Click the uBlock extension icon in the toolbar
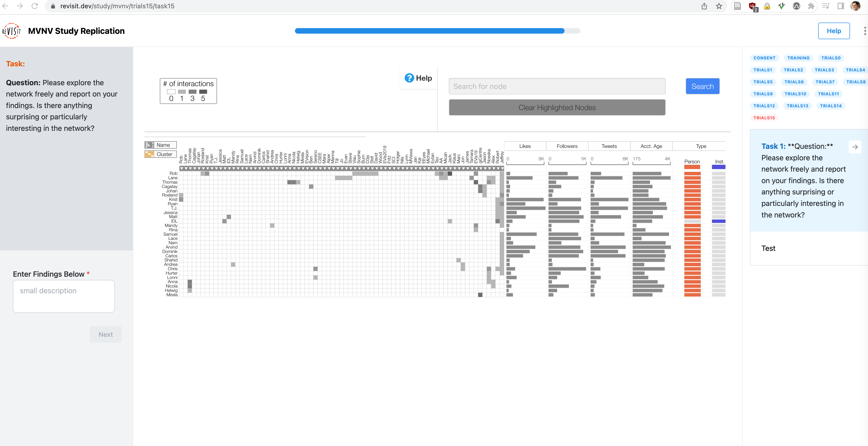The height and width of the screenshot is (446, 868). click(x=752, y=6)
